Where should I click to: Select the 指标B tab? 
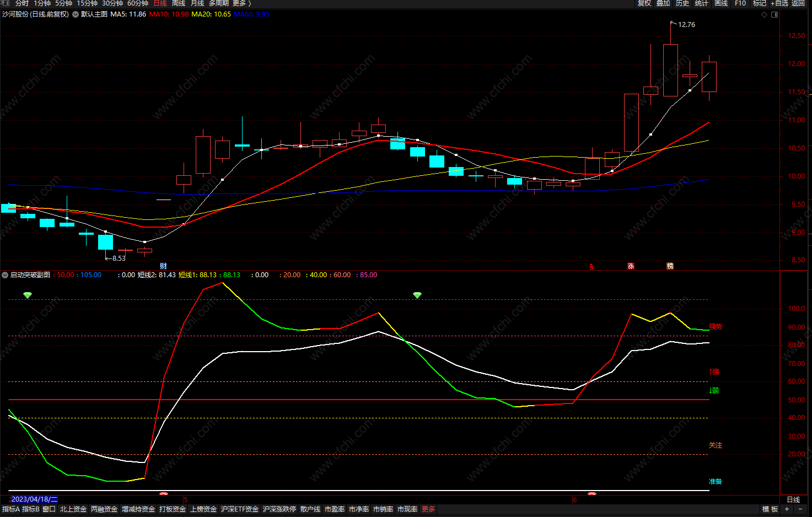31,509
